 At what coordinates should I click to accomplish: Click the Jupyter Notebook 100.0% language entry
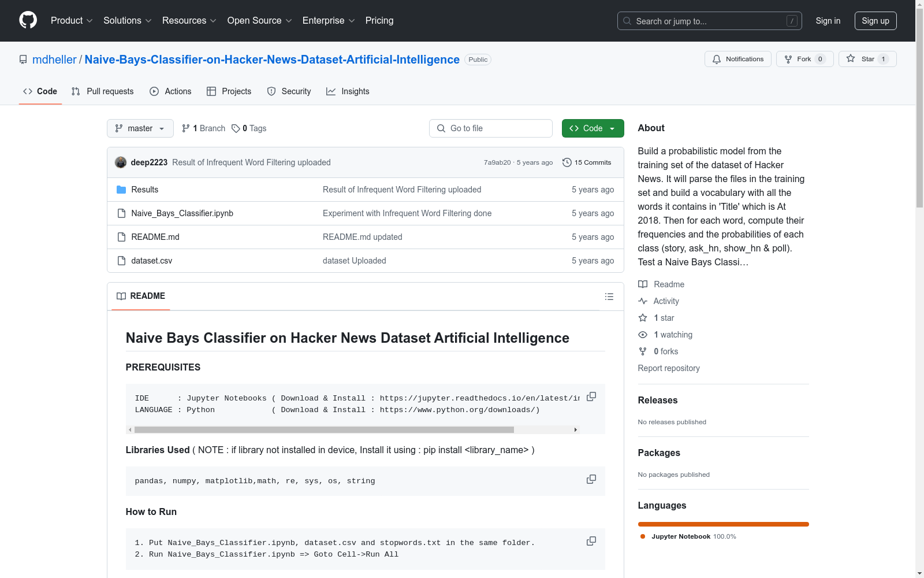tap(688, 536)
